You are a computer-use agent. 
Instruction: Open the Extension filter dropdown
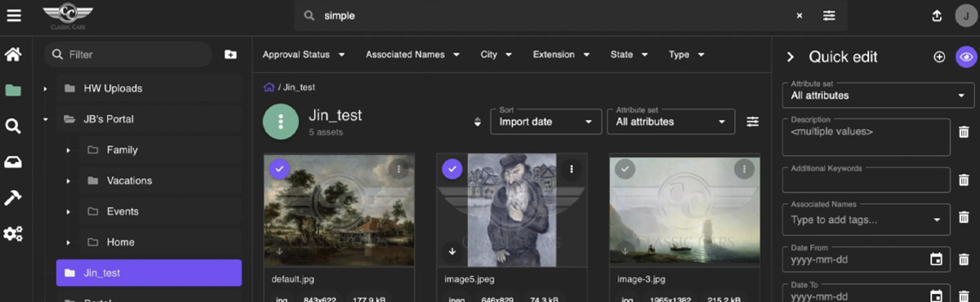point(562,55)
